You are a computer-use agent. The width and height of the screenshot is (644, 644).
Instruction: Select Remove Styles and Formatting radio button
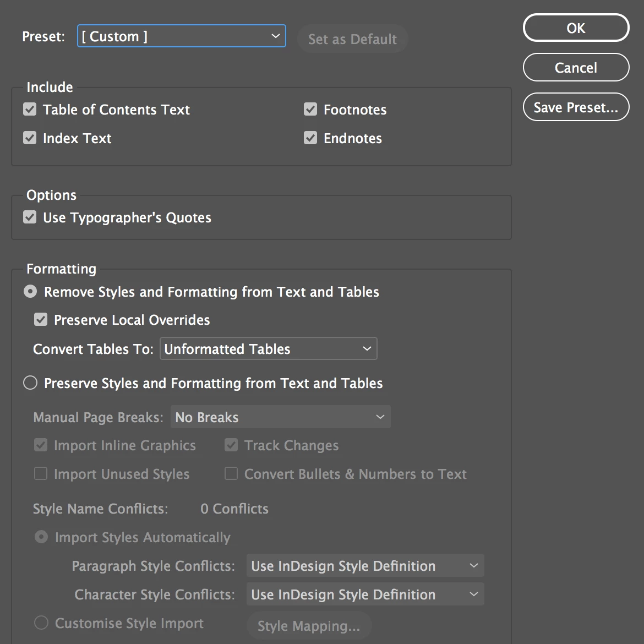(30, 291)
